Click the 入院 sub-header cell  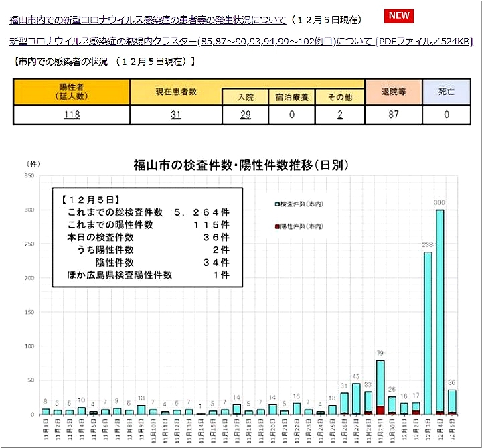click(245, 98)
